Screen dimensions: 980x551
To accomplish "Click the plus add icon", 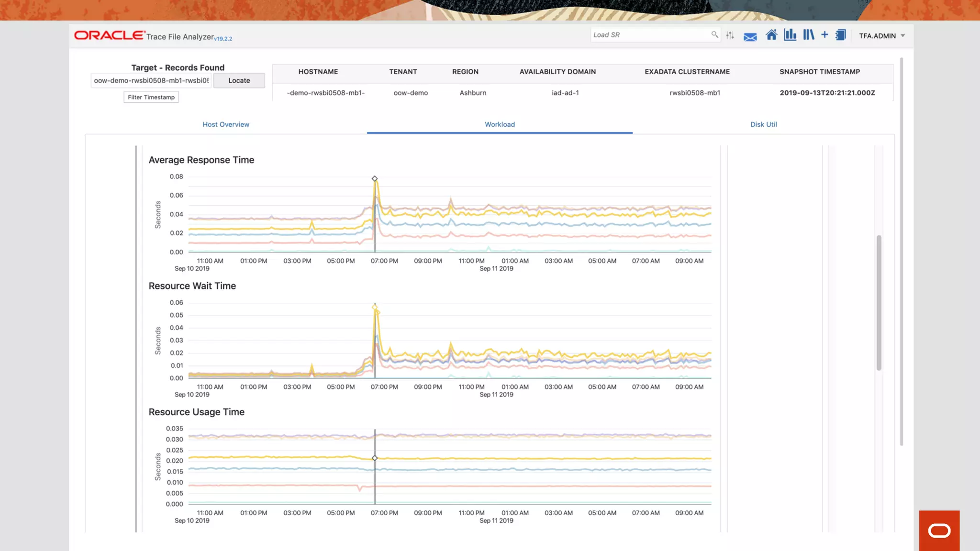I will tap(824, 35).
